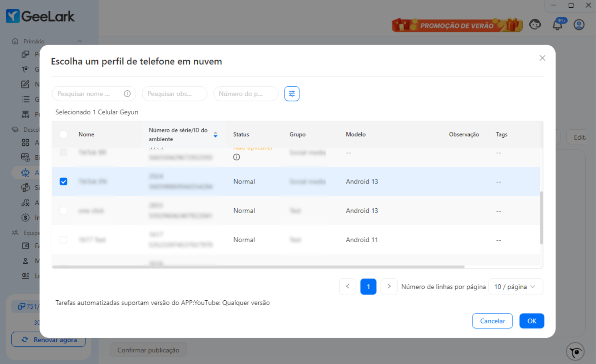596x364 pixels.
Task: Click the Tags column header
Action: pos(502,134)
